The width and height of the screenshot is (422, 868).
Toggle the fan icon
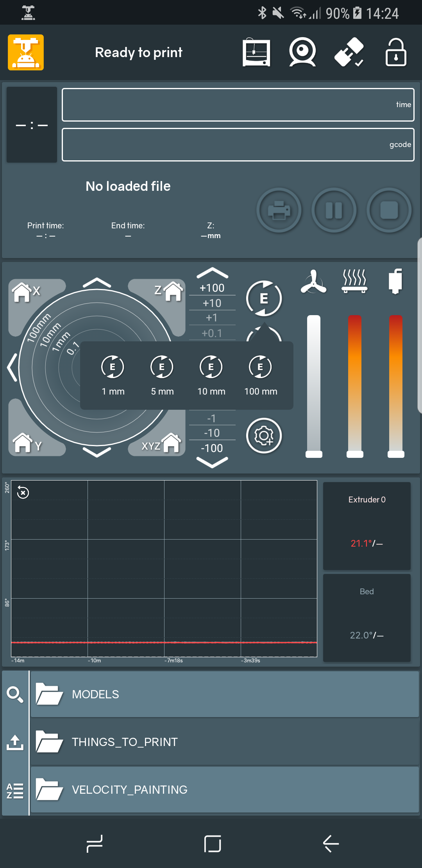pyautogui.click(x=313, y=282)
